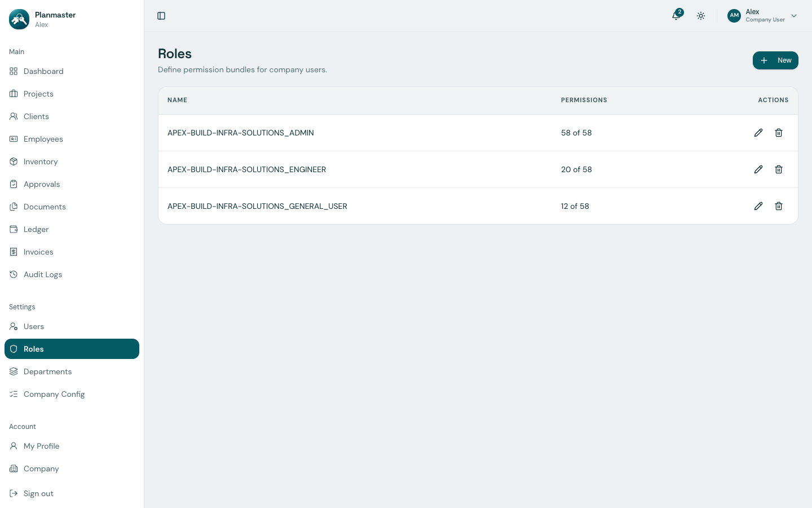
Task: Switch theme with the sun icon
Action: 701,16
